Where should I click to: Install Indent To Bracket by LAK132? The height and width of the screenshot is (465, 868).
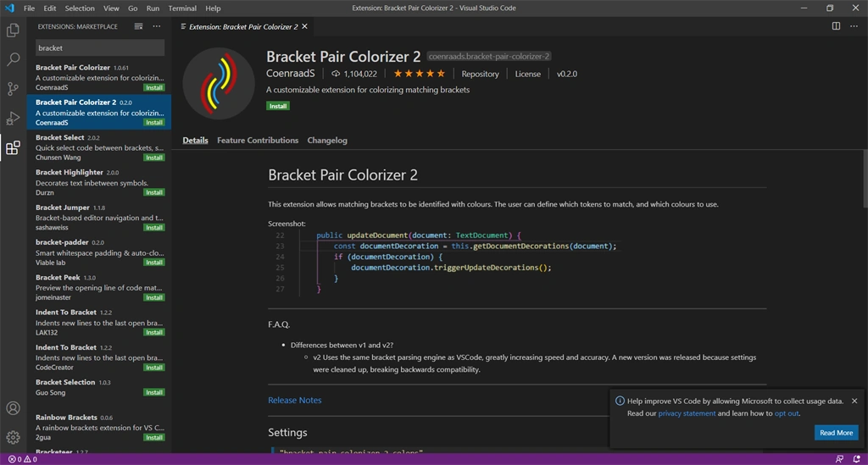[x=154, y=332]
